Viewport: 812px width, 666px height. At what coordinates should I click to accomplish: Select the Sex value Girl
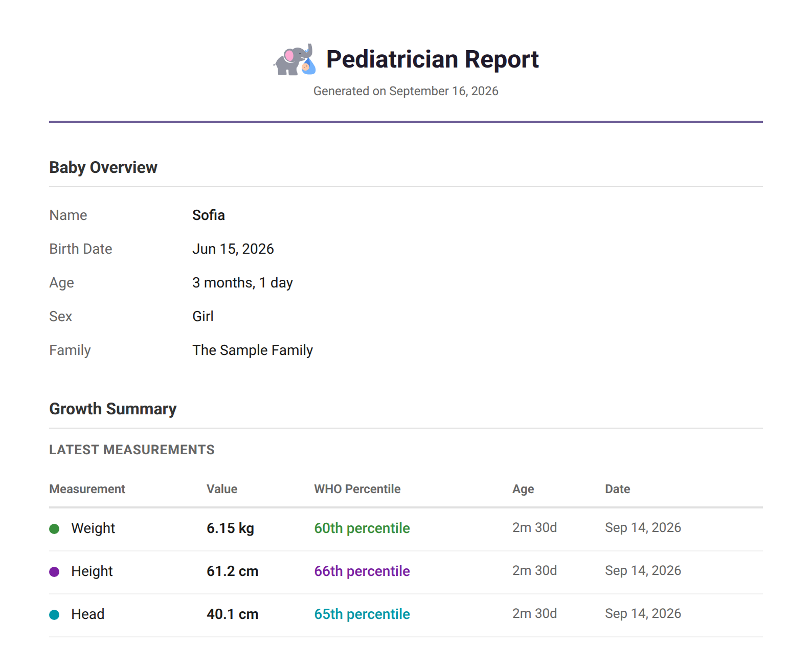pos(203,316)
